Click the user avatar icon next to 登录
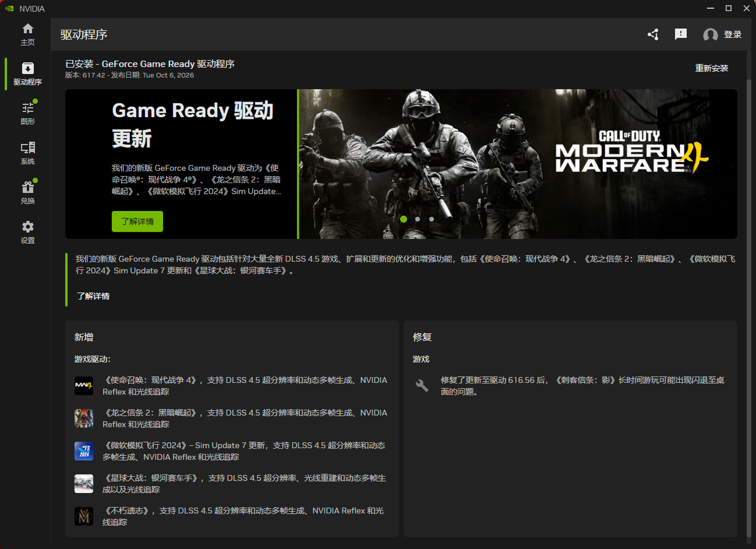The height and width of the screenshot is (549, 756). 711,35
